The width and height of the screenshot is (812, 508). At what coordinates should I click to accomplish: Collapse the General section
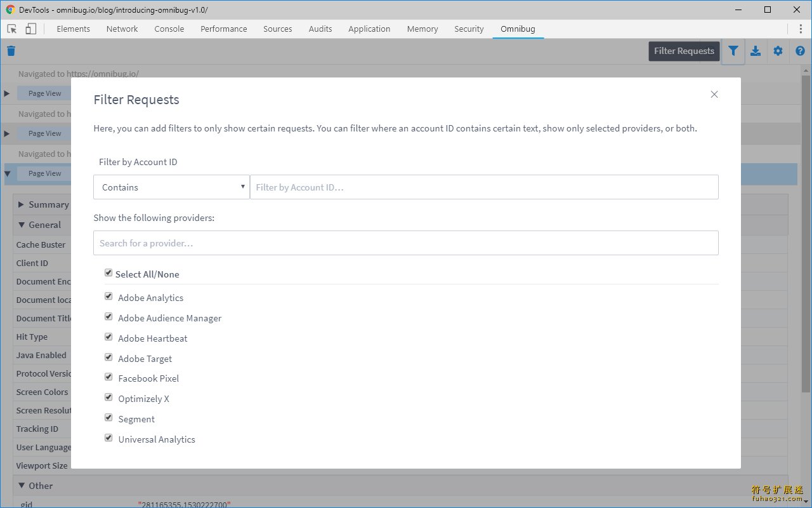click(22, 225)
